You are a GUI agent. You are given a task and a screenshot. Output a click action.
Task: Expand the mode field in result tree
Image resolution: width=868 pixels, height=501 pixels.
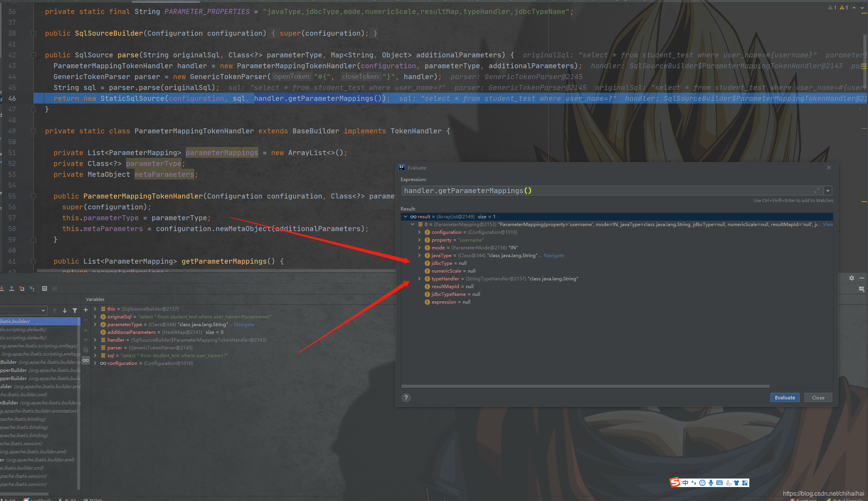419,248
